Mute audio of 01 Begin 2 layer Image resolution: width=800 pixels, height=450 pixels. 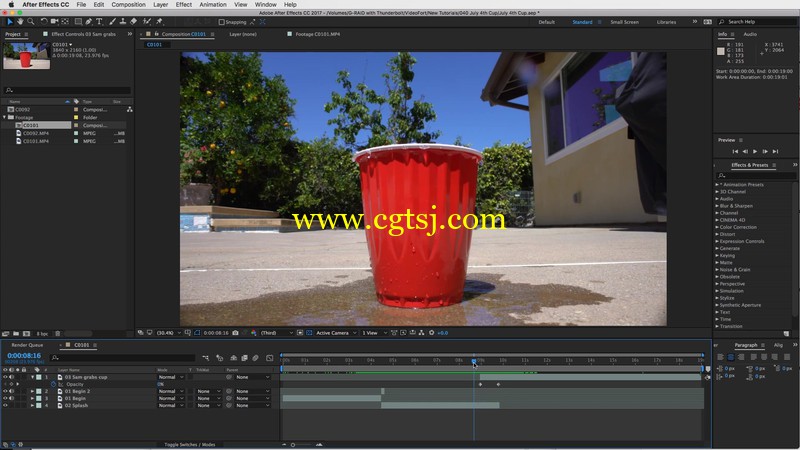pyautogui.click(x=11, y=391)
